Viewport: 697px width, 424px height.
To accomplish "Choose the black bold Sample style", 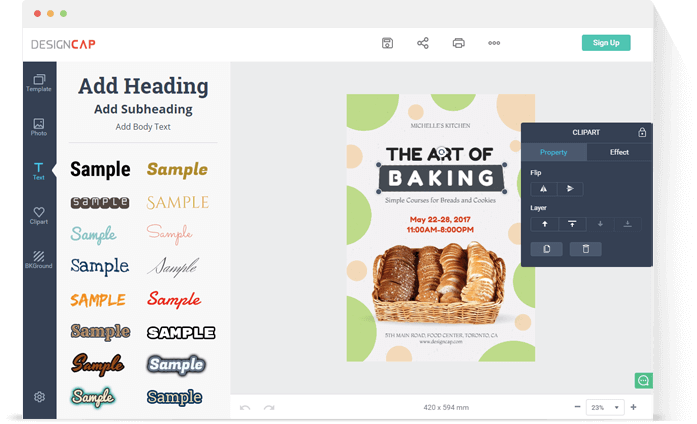I will (100, 169).
